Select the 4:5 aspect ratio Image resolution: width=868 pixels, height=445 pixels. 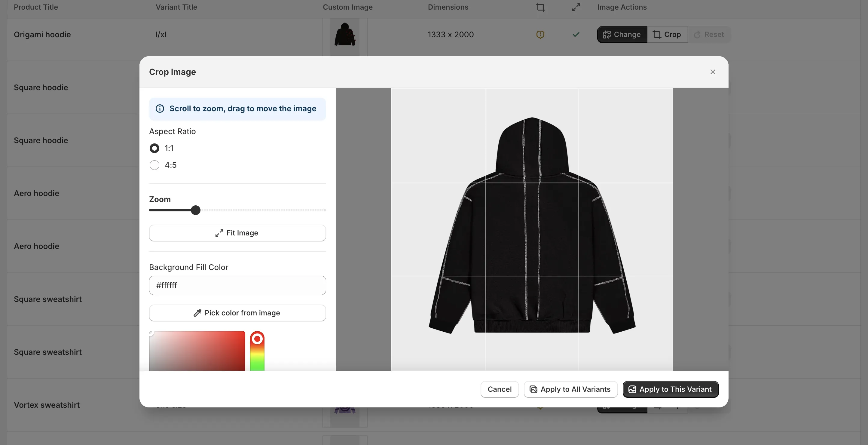pos(154,165)
